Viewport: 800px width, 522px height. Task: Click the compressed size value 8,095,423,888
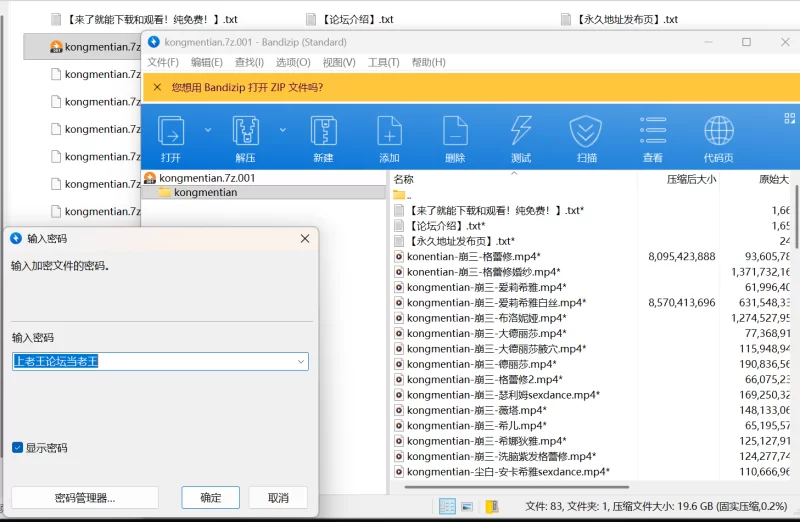682,257
